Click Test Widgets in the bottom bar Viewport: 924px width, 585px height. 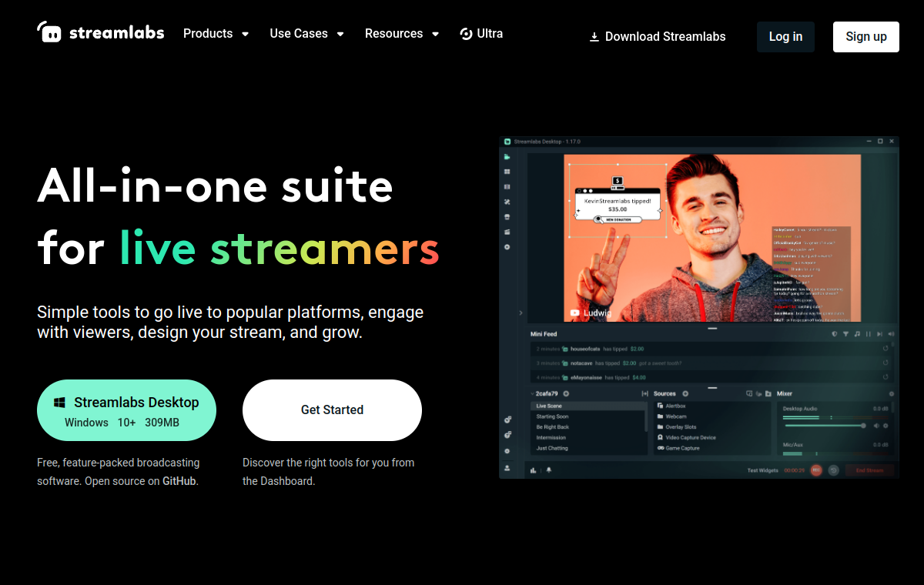(763, 470)
